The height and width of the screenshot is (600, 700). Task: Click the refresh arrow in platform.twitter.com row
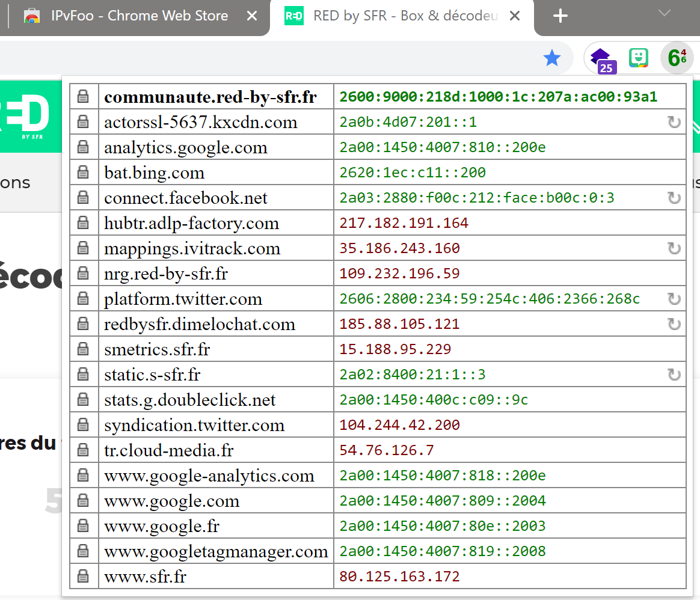pos(674,299)
